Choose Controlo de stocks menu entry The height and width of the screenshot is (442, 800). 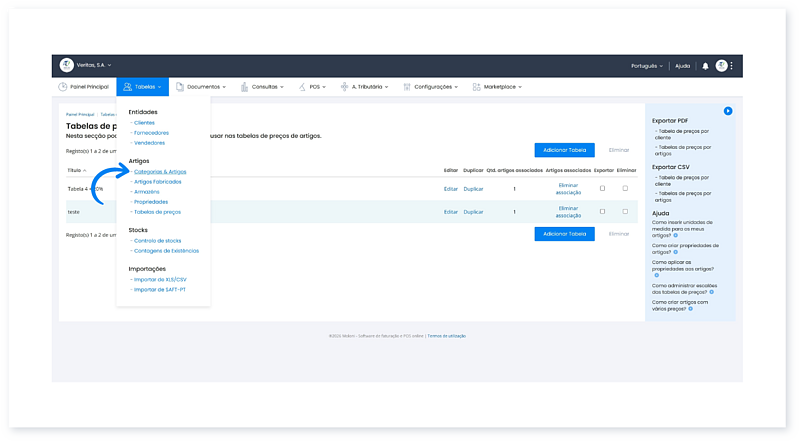[157, 240]
